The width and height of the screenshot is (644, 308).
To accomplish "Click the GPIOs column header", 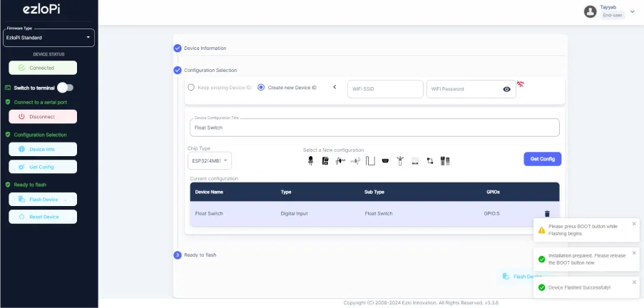I will (493, 192).
